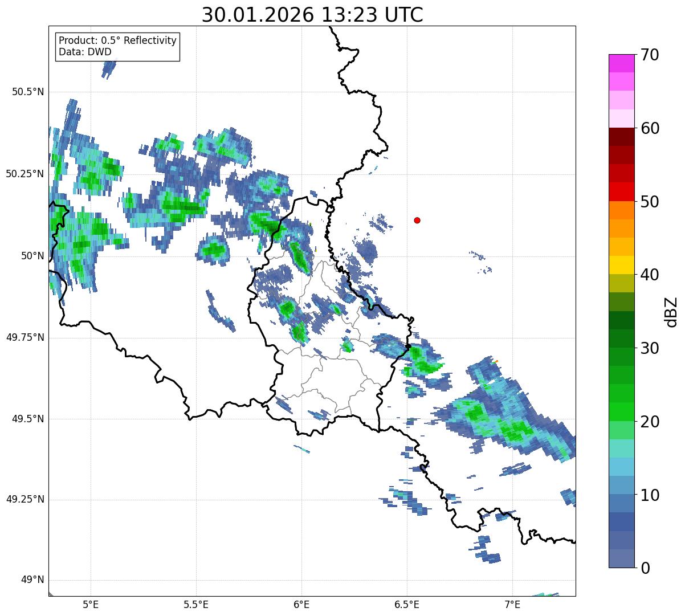Viewport: 685px width, 616px height.
Task: Click the 5.5°E longitude label
Action: [196, 605]
